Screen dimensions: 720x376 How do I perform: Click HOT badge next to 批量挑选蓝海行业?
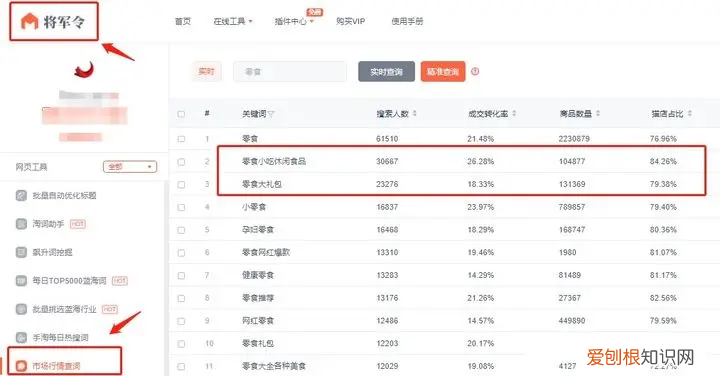click(x=110, y=309)
